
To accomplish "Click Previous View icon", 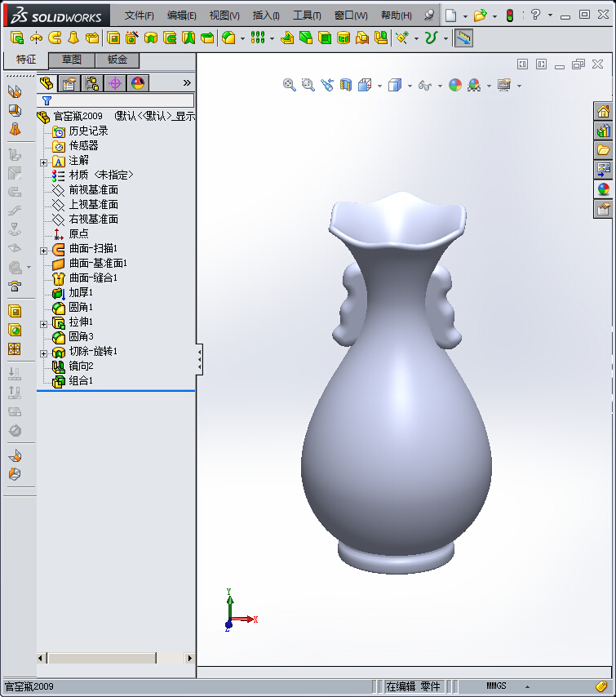I will pos(327,85).
